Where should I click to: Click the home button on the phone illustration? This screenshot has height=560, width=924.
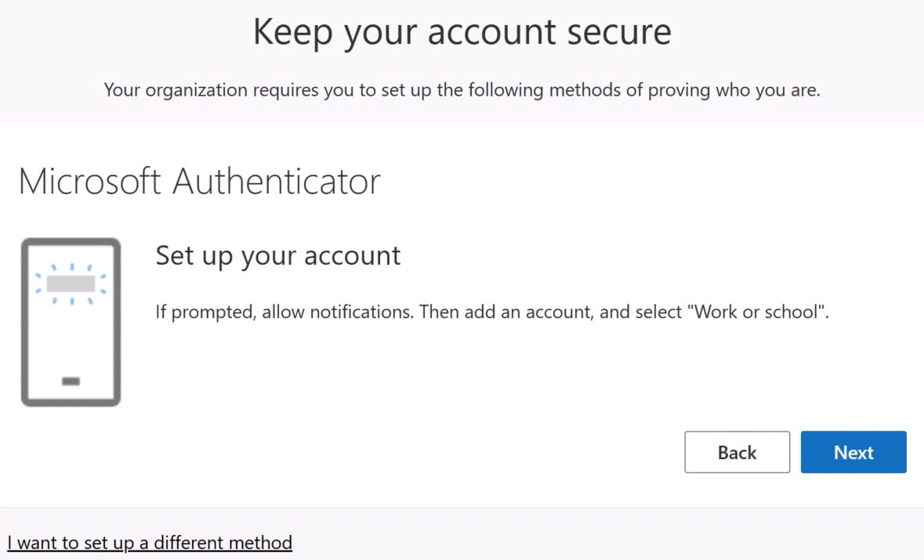[71, 381]
